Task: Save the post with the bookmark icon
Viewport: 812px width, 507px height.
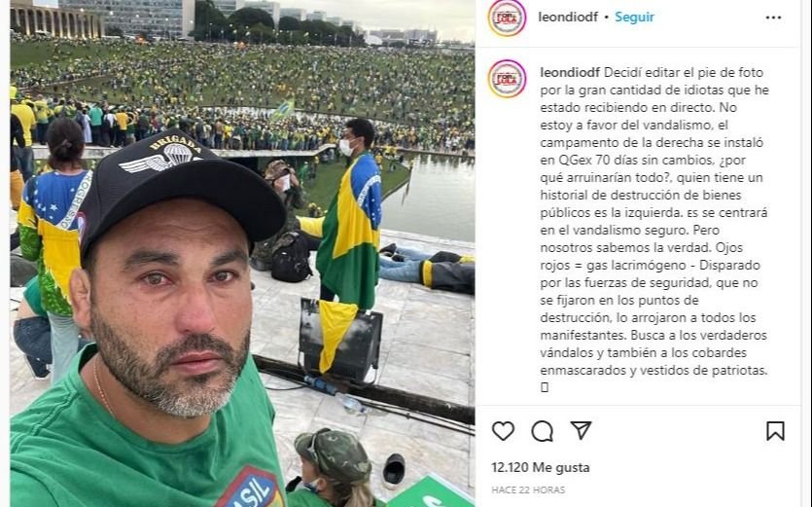Action: click(775, 431)
